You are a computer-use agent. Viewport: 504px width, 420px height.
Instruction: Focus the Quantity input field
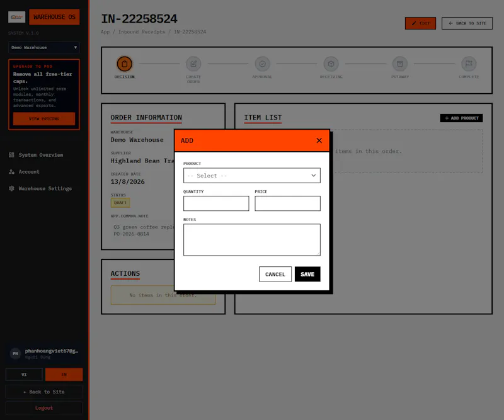click(x=216, y=203)
